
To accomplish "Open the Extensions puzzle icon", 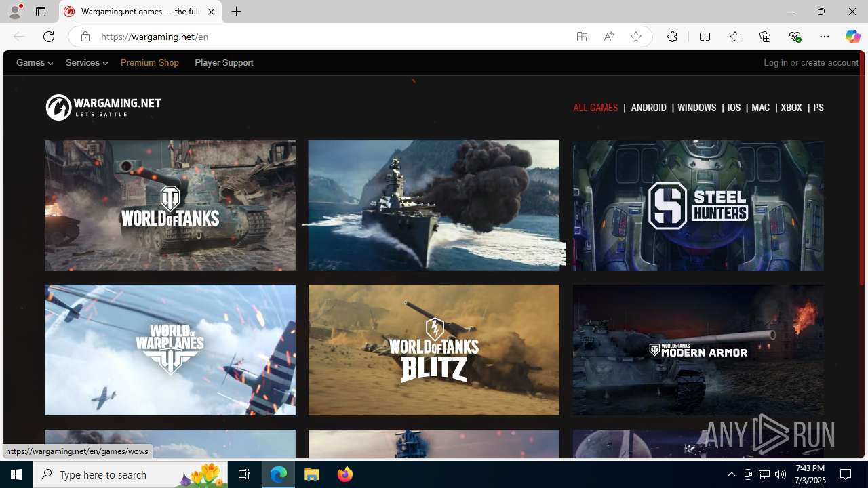I will [x=672, y=37].
